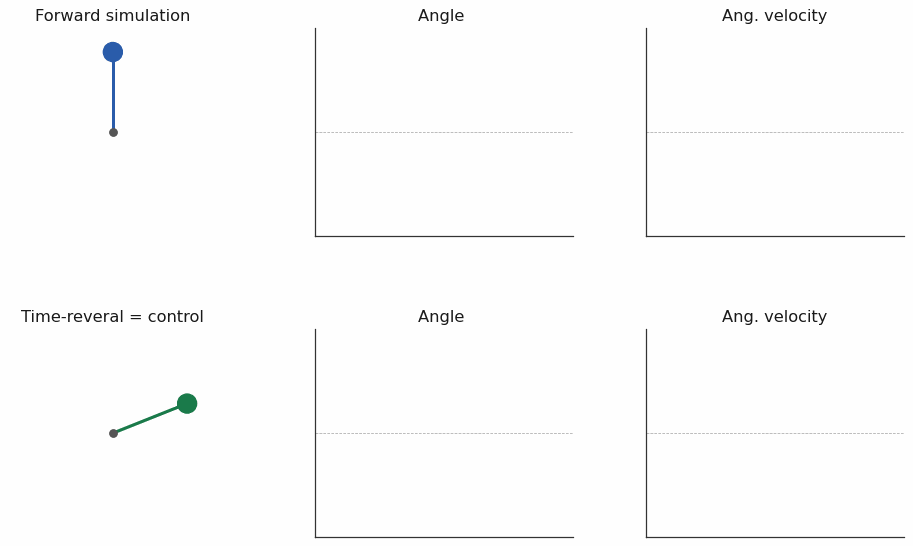The width and height of the screenshot is (913, 546).
Task: Select the gray pivot of the blue pendulum
Action: point(113,132)
